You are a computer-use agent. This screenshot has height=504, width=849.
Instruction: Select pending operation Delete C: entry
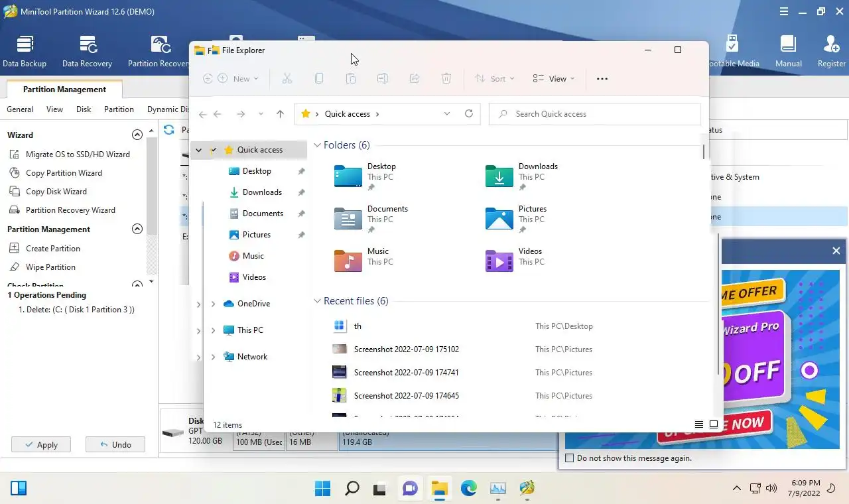click(x=76, y=310)
